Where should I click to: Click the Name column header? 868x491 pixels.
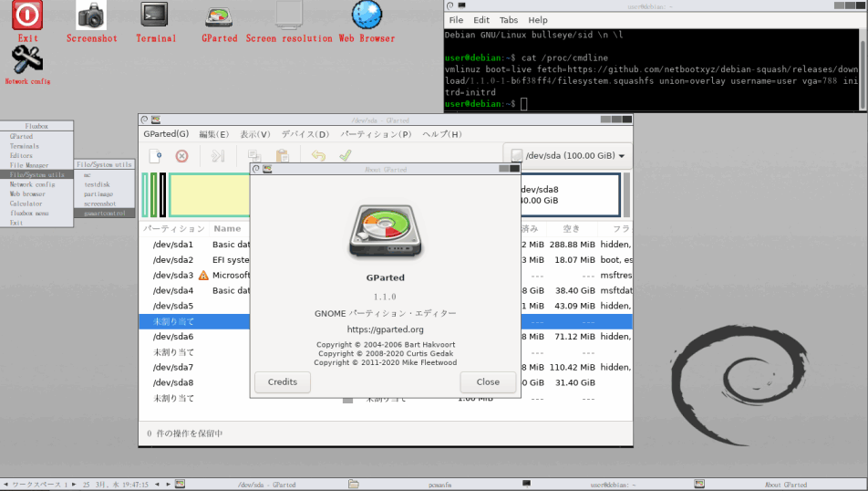pos(228,228)
